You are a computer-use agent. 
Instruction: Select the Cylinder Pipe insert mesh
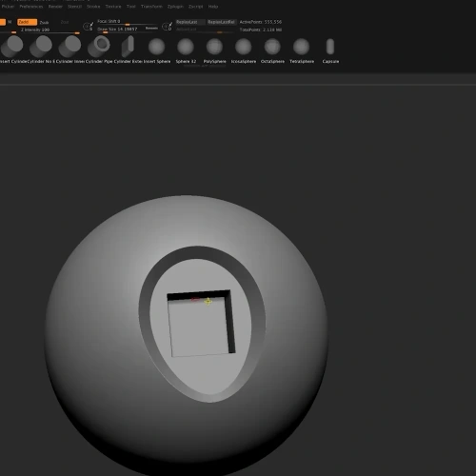tap(99, 49)
